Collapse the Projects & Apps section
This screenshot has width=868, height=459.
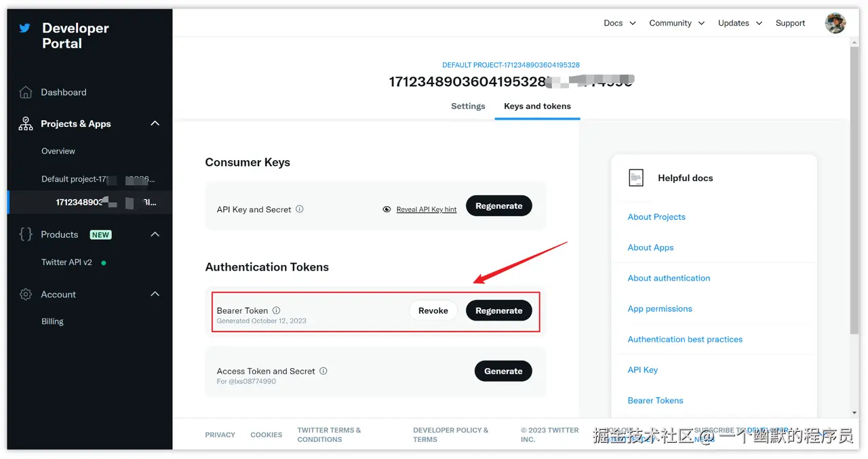coord(155,123)
